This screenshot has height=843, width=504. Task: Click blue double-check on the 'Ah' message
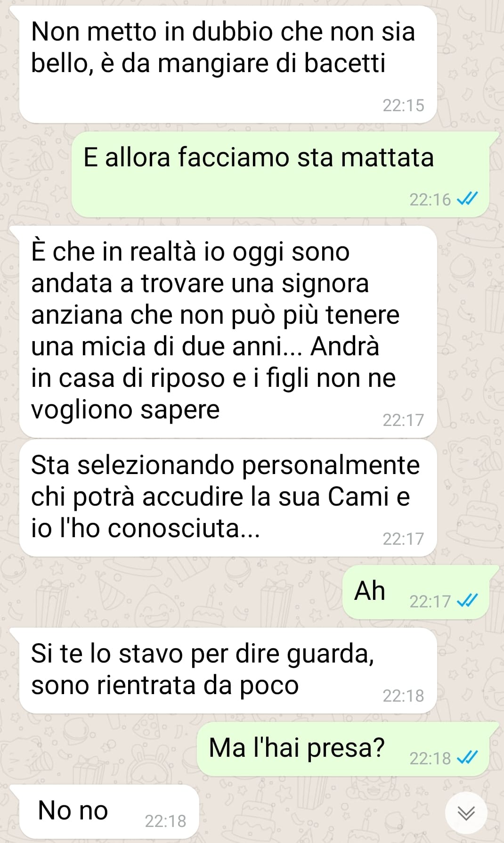coord(468,601)
